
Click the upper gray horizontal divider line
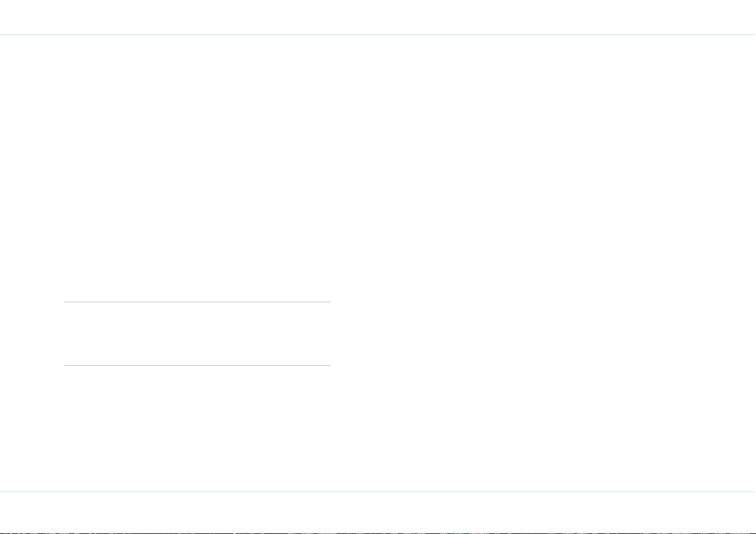click(x=197, y=302)
